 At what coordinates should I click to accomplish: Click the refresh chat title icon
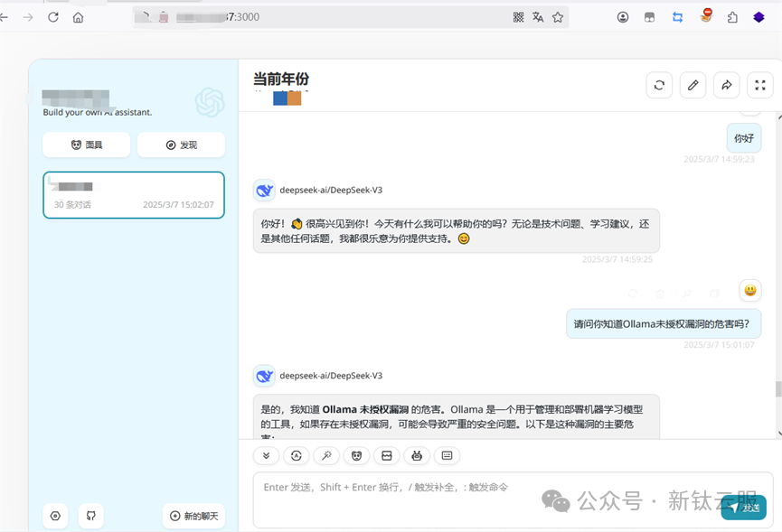tap(659, 85)
